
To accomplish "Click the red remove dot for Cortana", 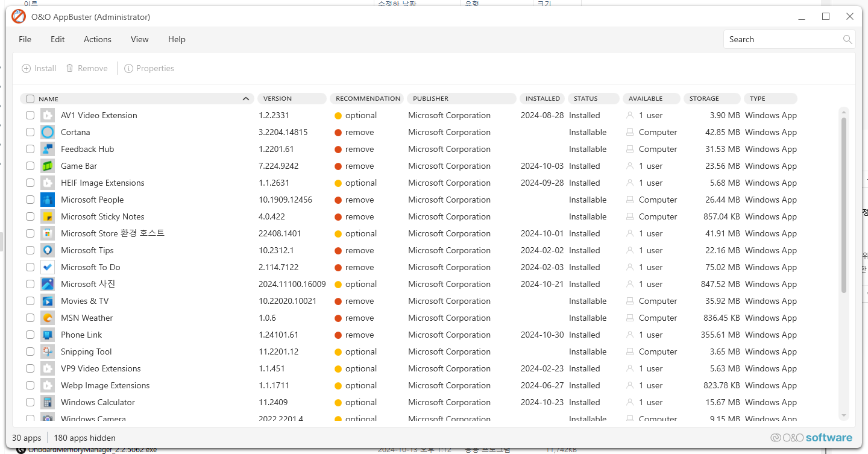I will coord(338,133).
